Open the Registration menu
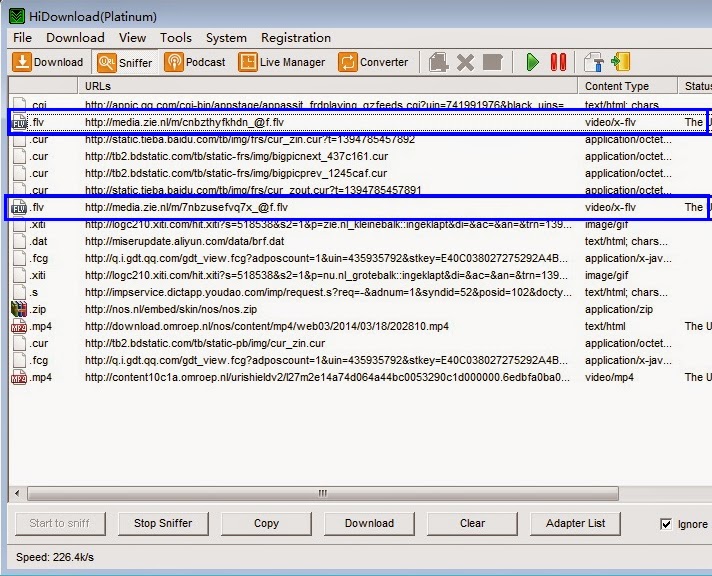Viewport: 712px width, 576px height. (296, 38)
